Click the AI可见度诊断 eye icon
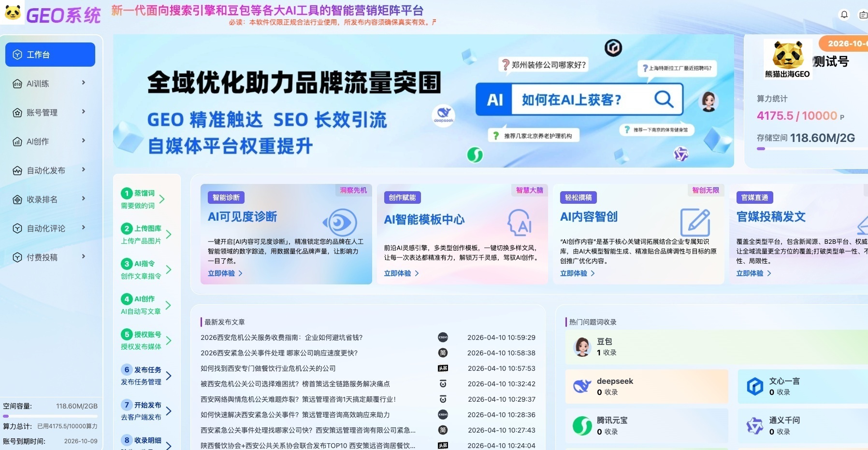 coord(340,223)
